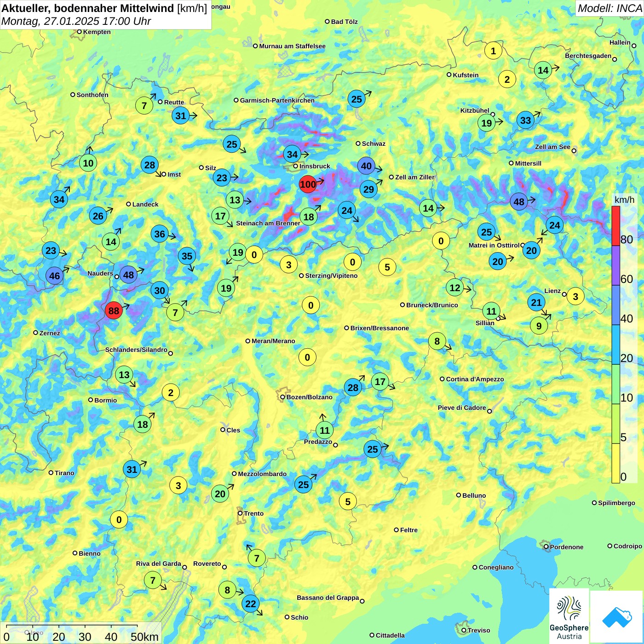644x644 pixels.
Task: Click the 36 km/h station marker
Action: point(160,234)
